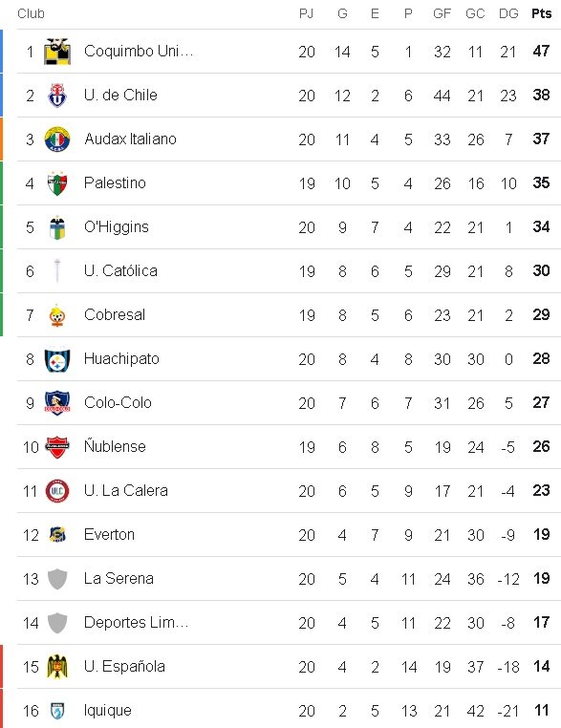
Task: Open the Deportes Limache team name
Action: pyautogui.click(x=136, y=622)
